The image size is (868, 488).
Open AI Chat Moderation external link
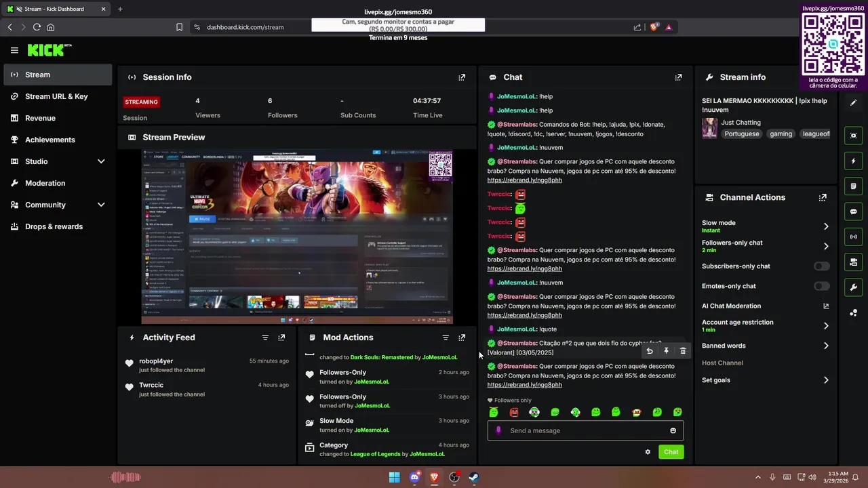[x=826, y=306]
